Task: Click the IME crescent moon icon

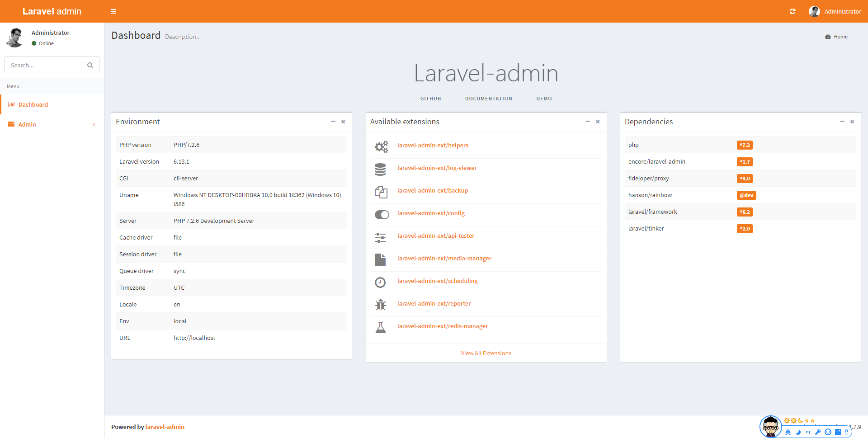Action: tap(798, 432)
